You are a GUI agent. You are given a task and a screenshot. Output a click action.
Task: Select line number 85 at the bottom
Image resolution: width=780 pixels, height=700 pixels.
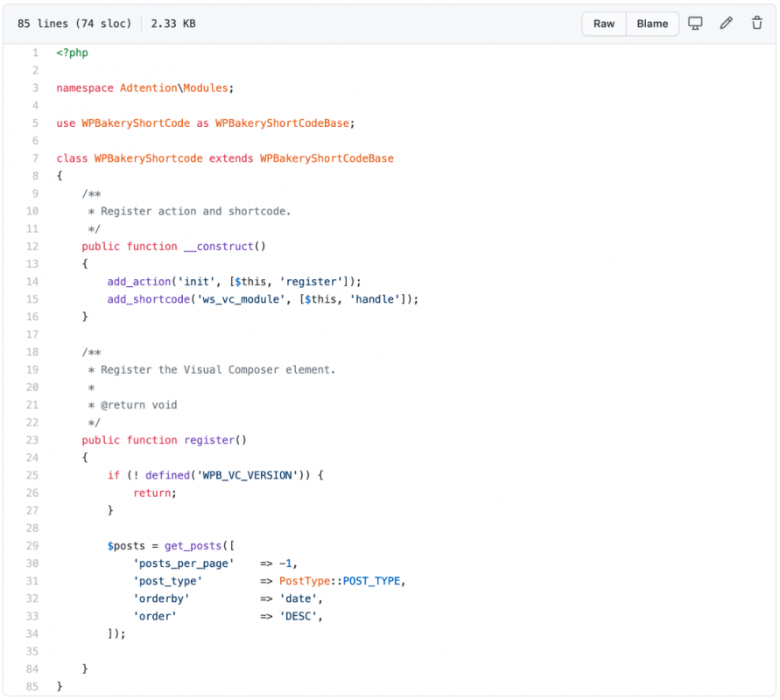click(x=32, y=686)
